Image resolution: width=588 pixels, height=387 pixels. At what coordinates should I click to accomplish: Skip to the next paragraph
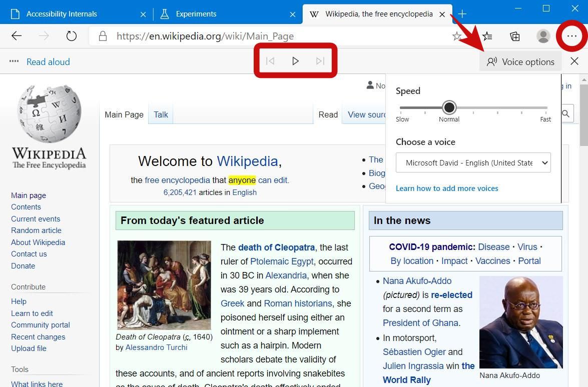320,60
